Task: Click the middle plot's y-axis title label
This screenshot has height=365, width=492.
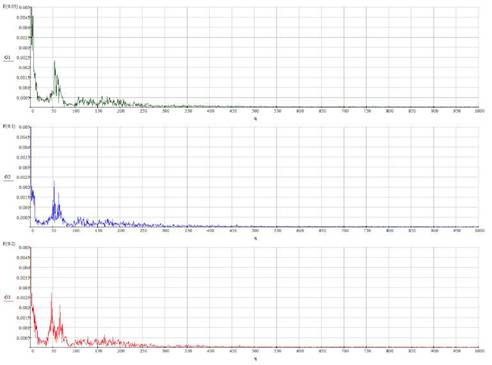Action: pos(9,126)
